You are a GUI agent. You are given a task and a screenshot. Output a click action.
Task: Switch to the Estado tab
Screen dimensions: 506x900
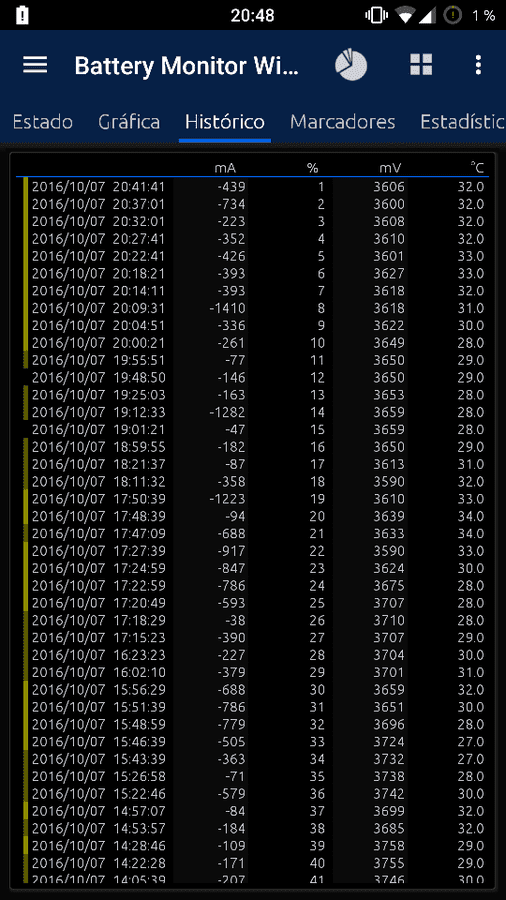tap(42, 122)
